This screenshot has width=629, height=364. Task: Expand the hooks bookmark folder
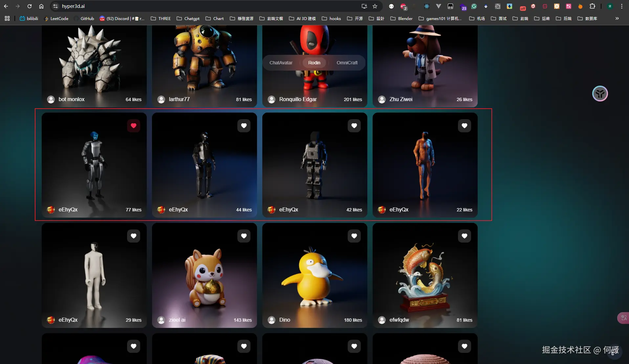click(332, 18)
